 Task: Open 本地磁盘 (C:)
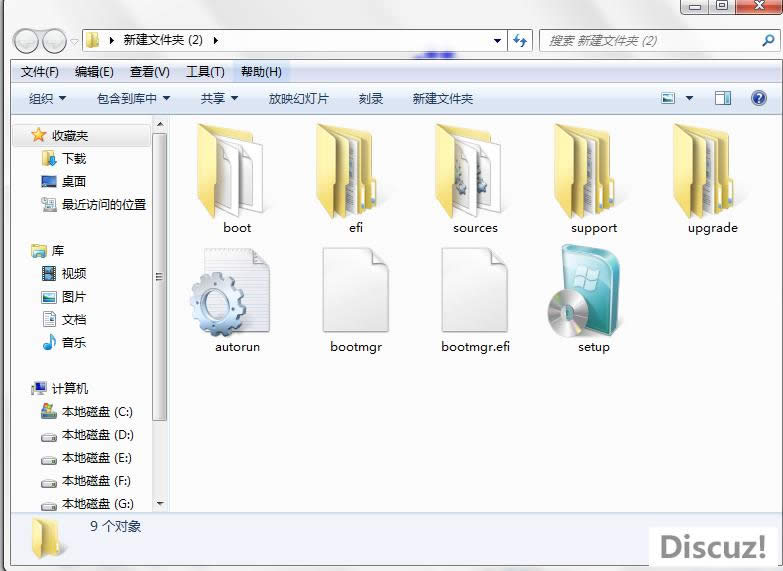pos(87,412)
